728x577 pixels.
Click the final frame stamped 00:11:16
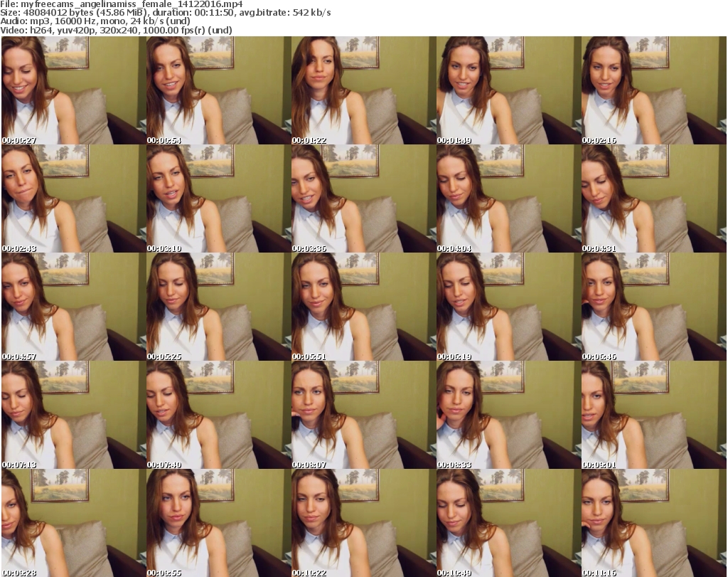tap(654, 523)
